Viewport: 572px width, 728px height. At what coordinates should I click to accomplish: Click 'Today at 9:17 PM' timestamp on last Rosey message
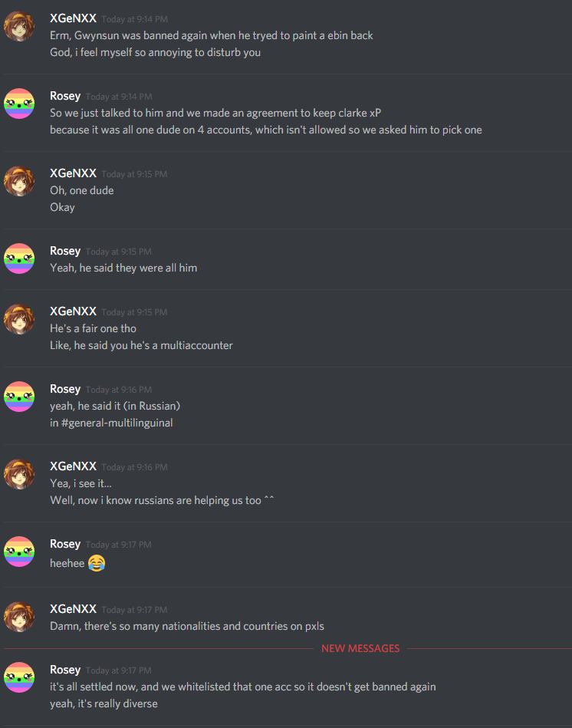[118, 670]
